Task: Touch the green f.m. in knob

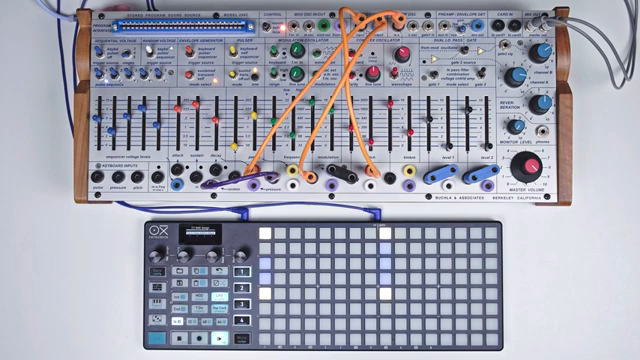Action: click(x=297, y=50)
